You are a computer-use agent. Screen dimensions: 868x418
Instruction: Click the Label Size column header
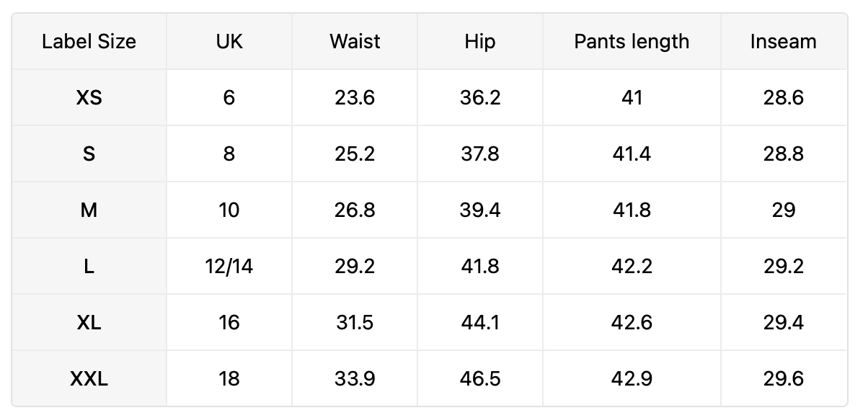pos(89,41)
